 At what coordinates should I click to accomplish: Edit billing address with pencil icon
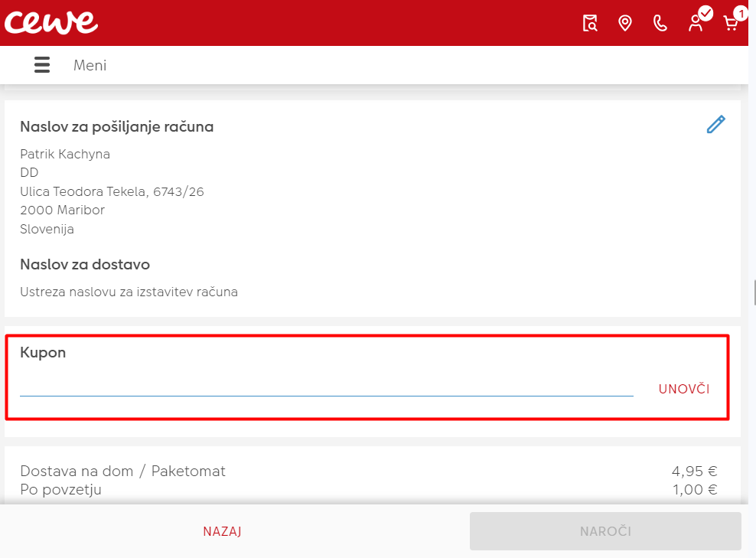(x=715, y=125)
